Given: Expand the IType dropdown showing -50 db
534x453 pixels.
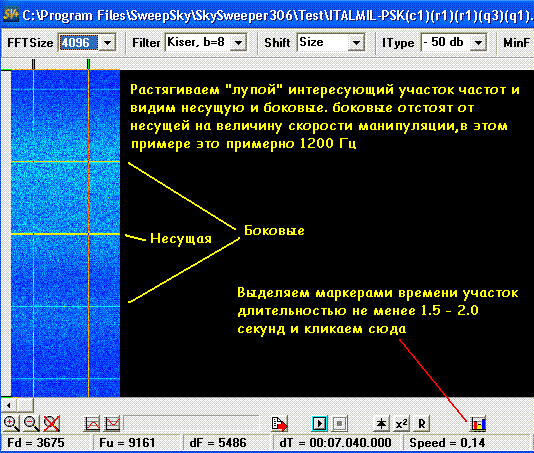Looking at the screenshot, I should [x=478, y=43].
